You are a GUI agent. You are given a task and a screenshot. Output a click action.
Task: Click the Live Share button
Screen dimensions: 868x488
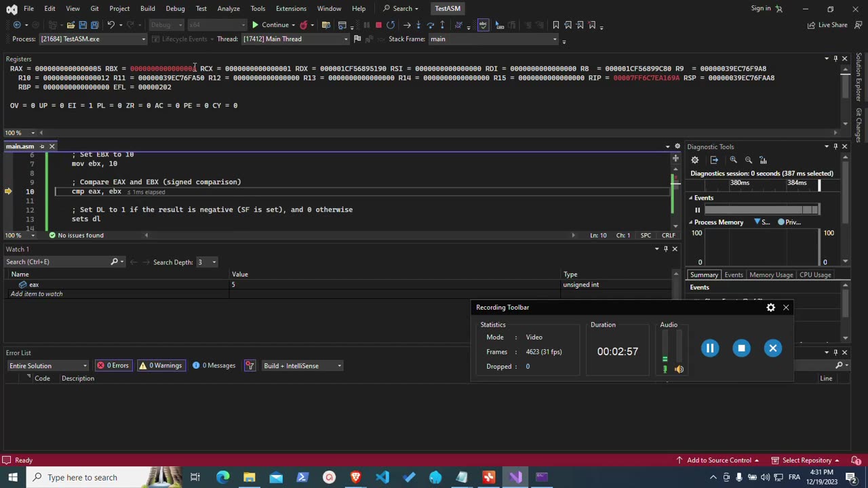[827, 25]
